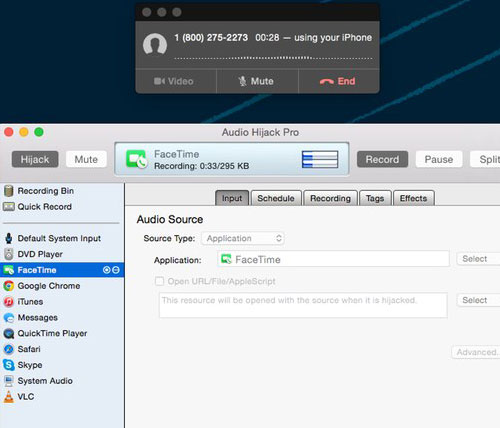Enable Open URL/File/AppleScript checkbox

160,281
